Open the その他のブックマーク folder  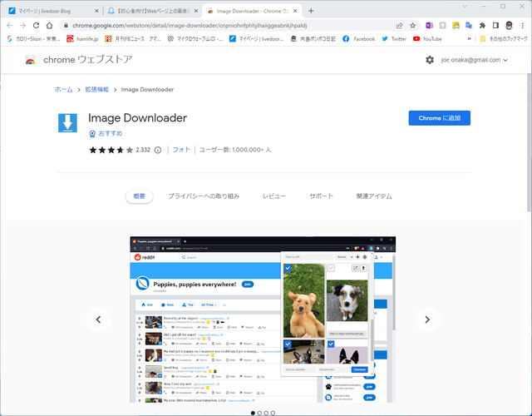pos(504,39)
